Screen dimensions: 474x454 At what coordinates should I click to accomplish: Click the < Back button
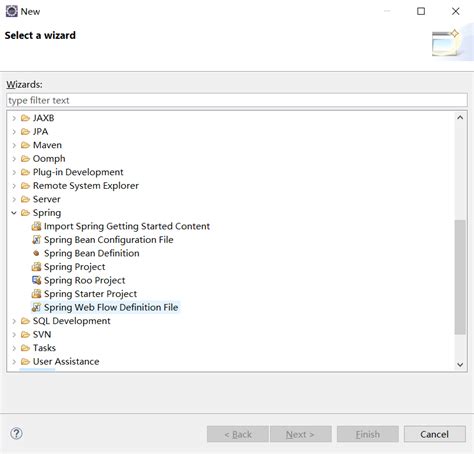(x=238, y=434)
